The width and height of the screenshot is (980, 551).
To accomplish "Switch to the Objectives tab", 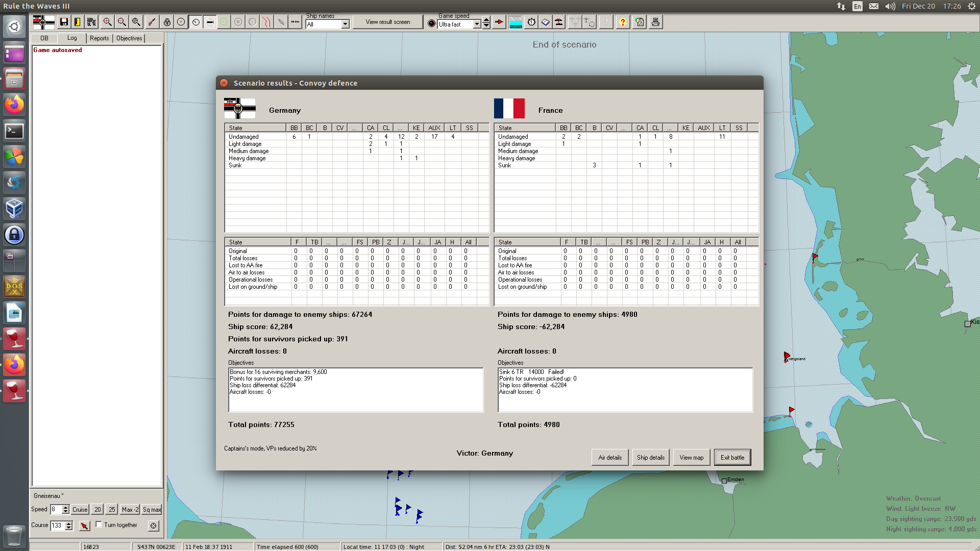I will coord(129,38).
